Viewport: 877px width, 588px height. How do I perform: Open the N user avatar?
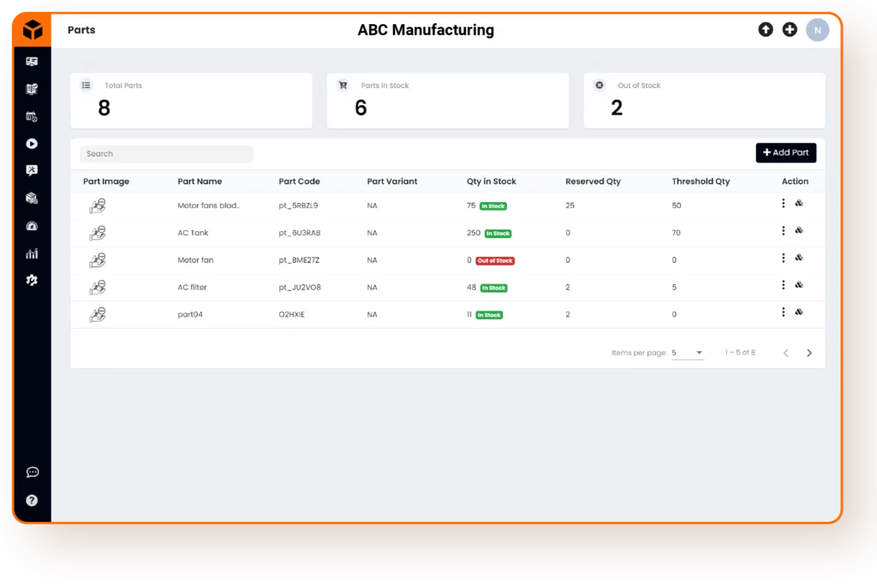(817, 30)
